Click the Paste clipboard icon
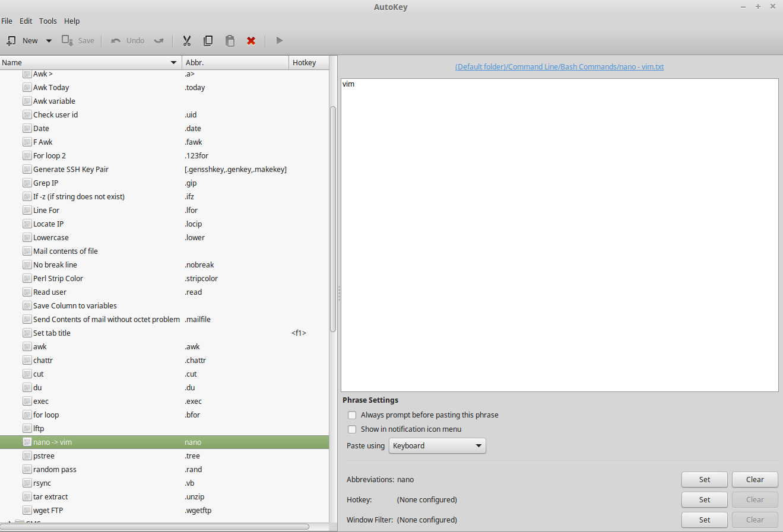Image resolution: width=783 pixels, height=532 pixels. tap(230, 41)
